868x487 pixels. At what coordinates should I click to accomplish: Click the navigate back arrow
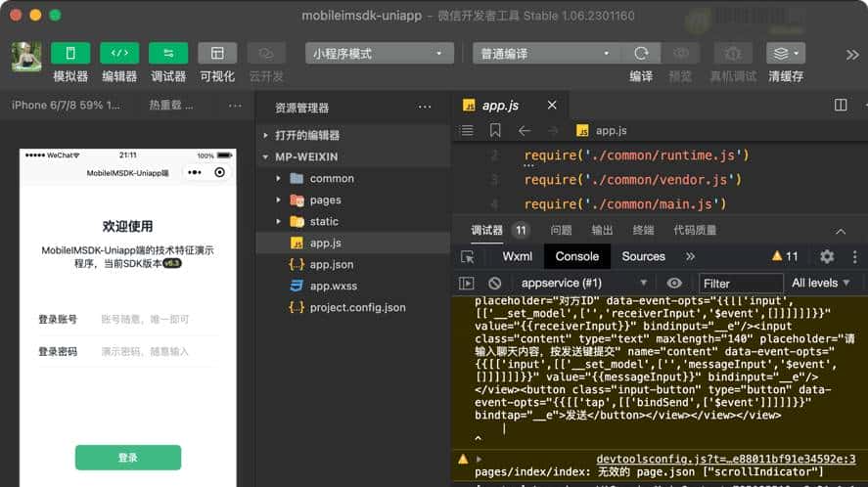click(x=525, y=131)
